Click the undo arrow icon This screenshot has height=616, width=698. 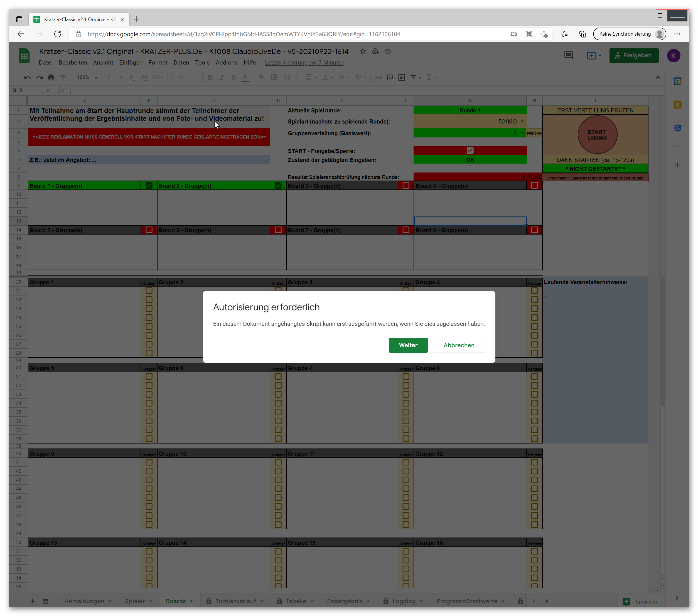point(27,78)
